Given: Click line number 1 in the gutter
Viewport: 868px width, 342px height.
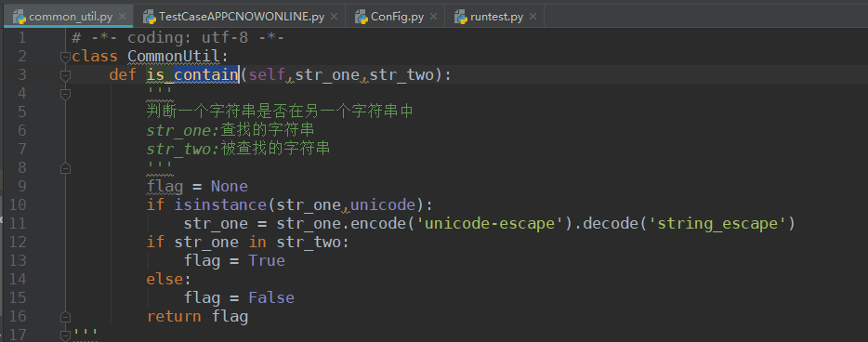Looking at the screenshot, I should 21,37.
